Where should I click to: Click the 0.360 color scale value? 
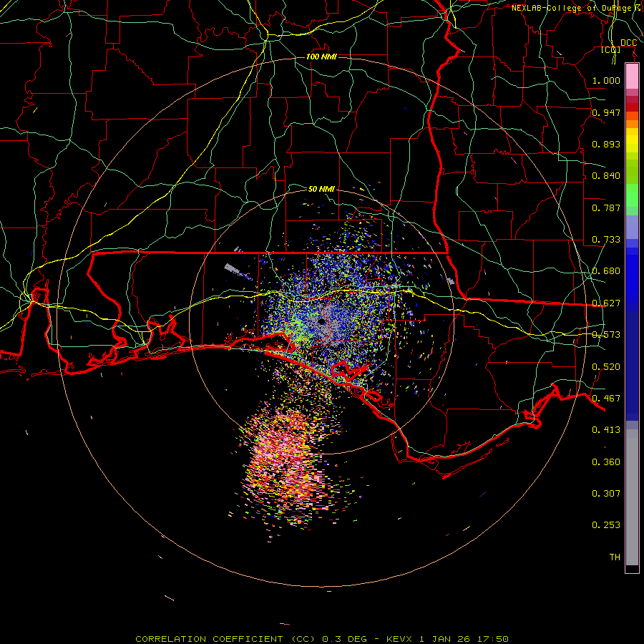point(606,462)
